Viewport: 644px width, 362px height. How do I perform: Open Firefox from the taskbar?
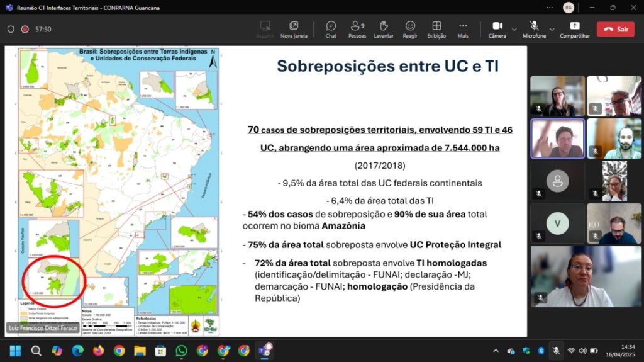click(x=99, y=351)
